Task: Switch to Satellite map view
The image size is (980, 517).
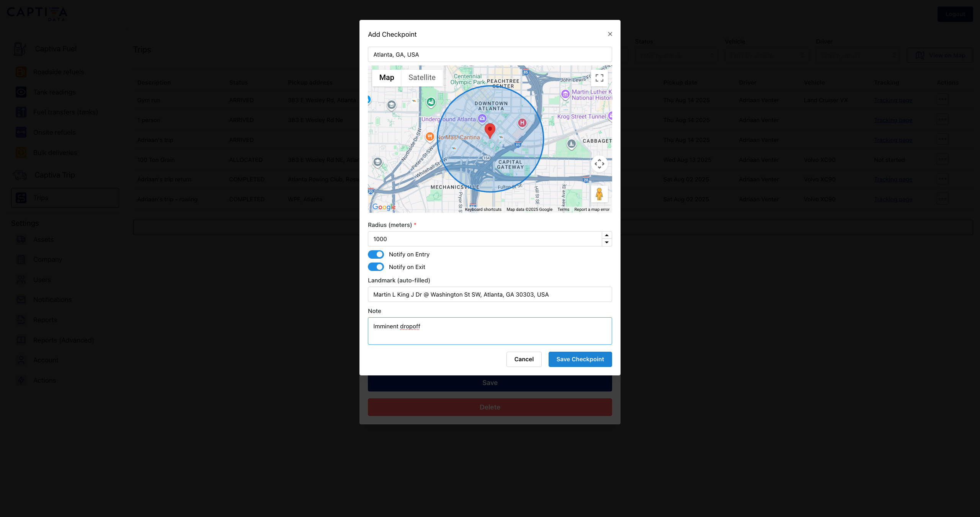Action: pos(422,78)
